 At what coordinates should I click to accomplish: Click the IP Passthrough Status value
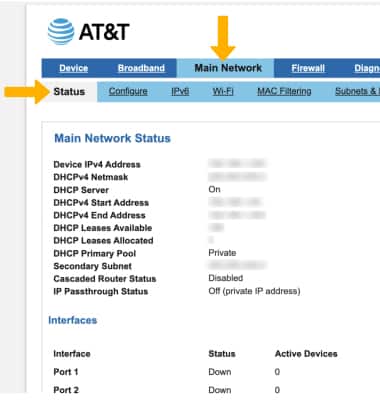[254, 291]
